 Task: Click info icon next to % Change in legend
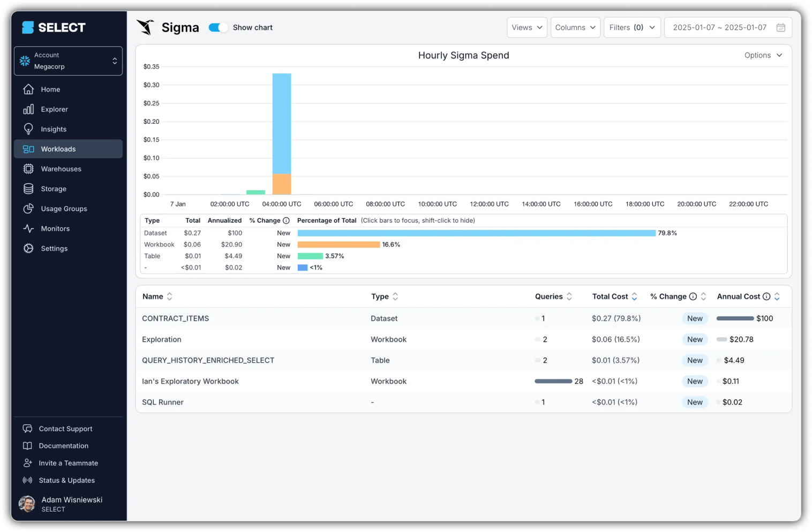(286, 221)
